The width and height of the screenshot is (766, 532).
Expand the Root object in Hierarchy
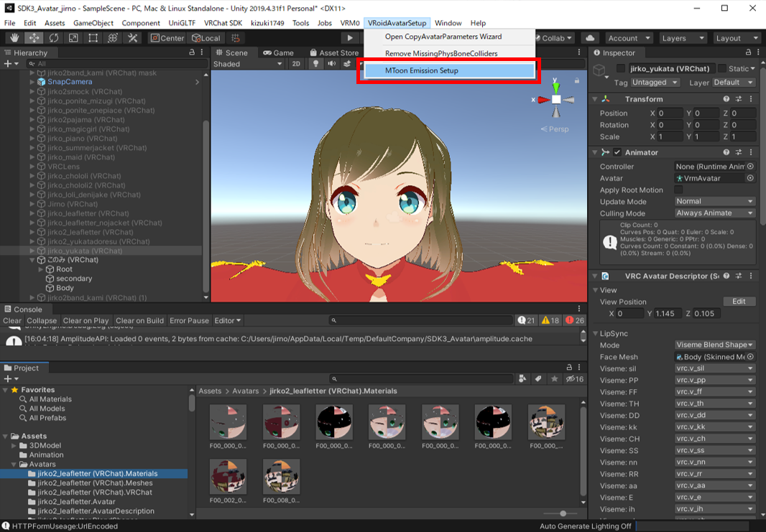point(41,269)
